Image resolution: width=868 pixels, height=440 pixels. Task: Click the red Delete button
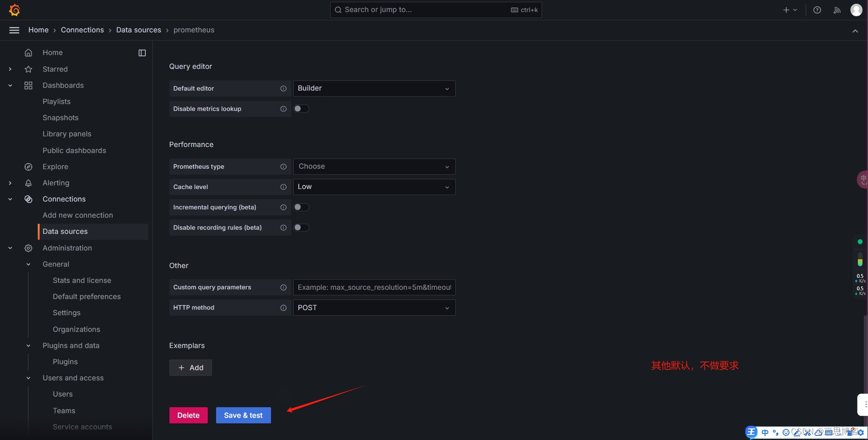188,415
